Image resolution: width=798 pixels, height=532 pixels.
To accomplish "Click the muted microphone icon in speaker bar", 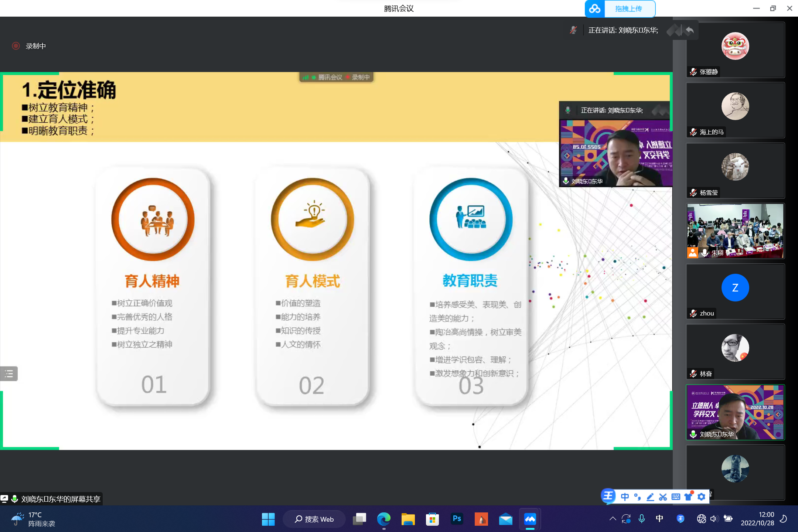I will tap(573, 30).
